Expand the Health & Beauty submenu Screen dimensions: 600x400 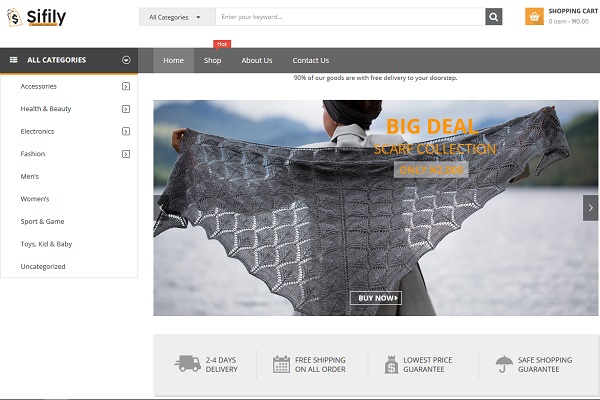click(126, 108)
